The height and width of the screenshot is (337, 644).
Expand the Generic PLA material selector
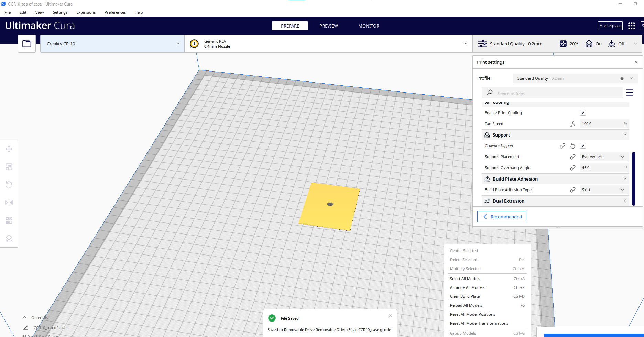pyautogui.click(x=328, y=44)
